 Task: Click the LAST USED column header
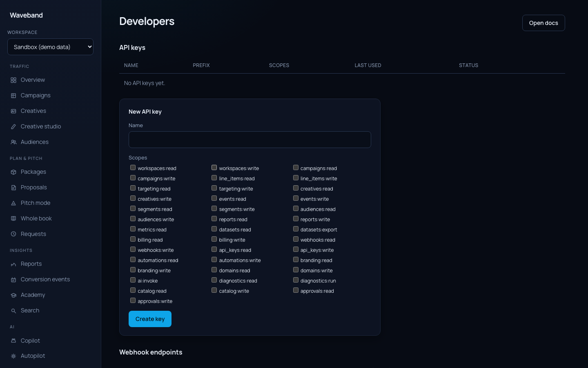[368, 65]
